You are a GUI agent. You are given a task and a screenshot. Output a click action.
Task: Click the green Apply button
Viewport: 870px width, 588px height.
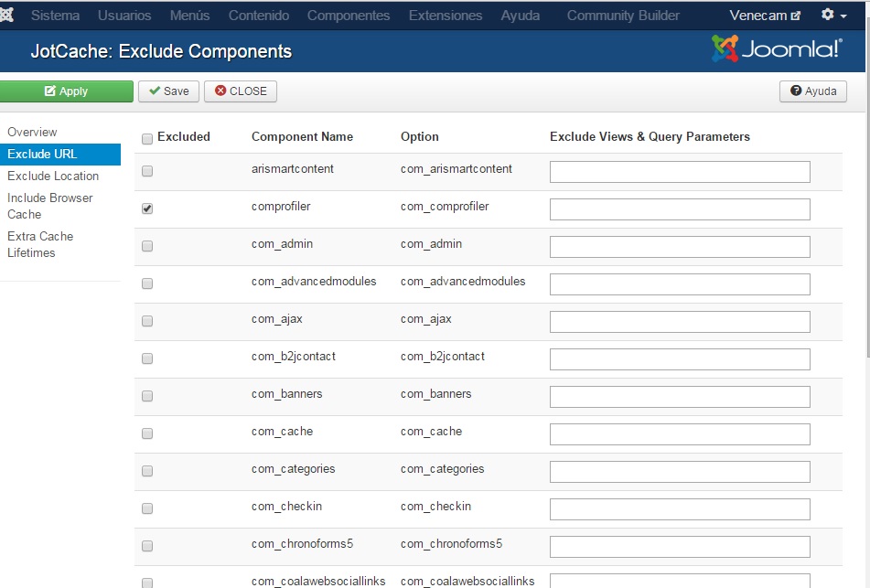(x=66, y=91)
